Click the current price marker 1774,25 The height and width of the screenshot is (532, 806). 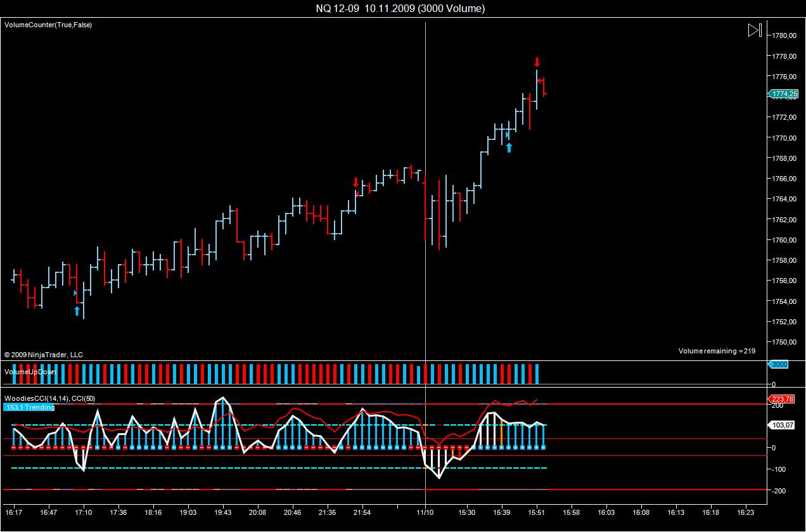[x=784, y=94]
